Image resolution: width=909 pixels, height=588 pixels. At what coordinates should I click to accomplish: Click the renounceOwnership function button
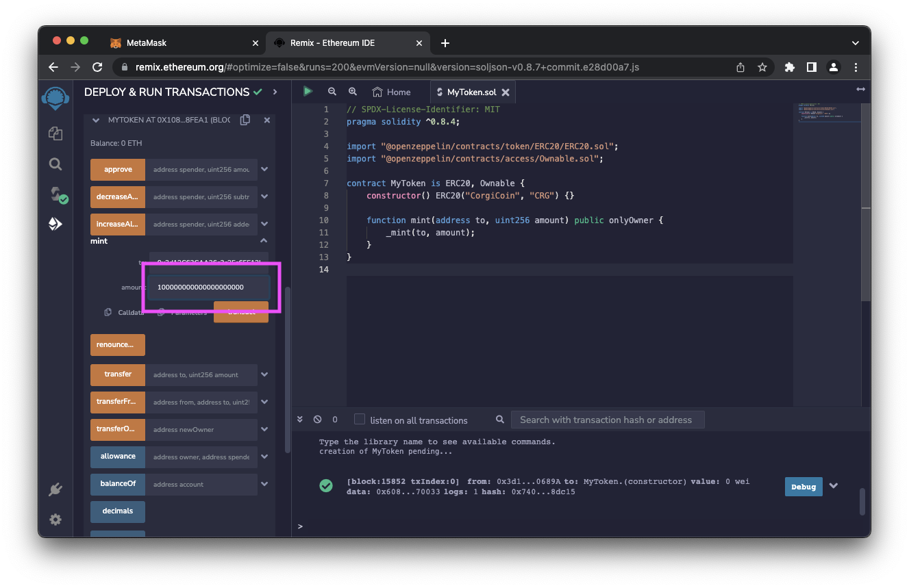tap(118, 345)
